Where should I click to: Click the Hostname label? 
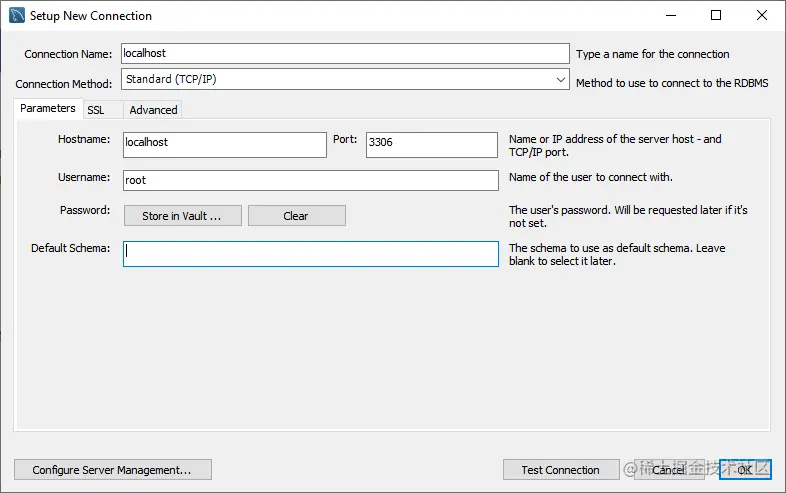(84, 139)
